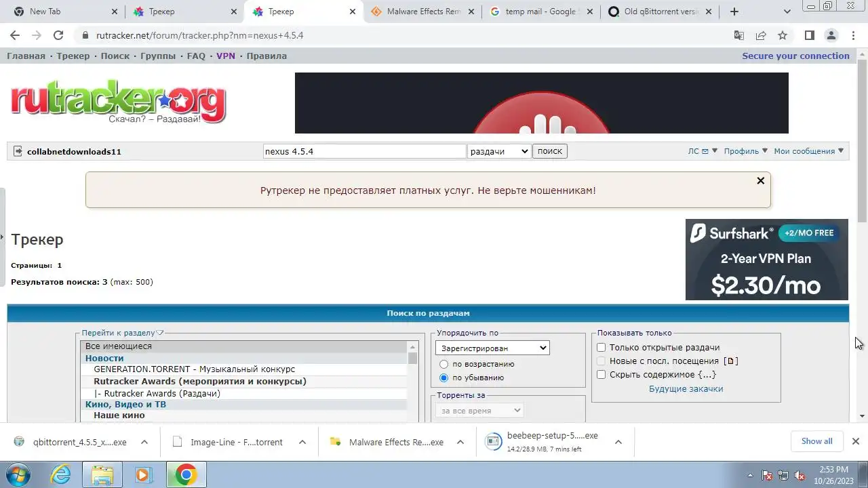868x488 pixels.
Task: Click Show all downloads button
Action: (x=816, y=441)
